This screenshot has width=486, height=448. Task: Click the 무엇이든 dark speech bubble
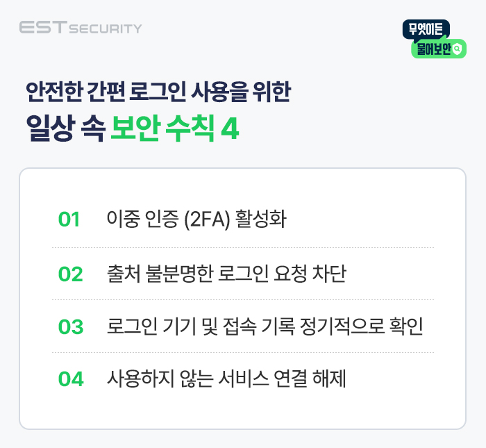pyautogui.click(x=426, y=29)
